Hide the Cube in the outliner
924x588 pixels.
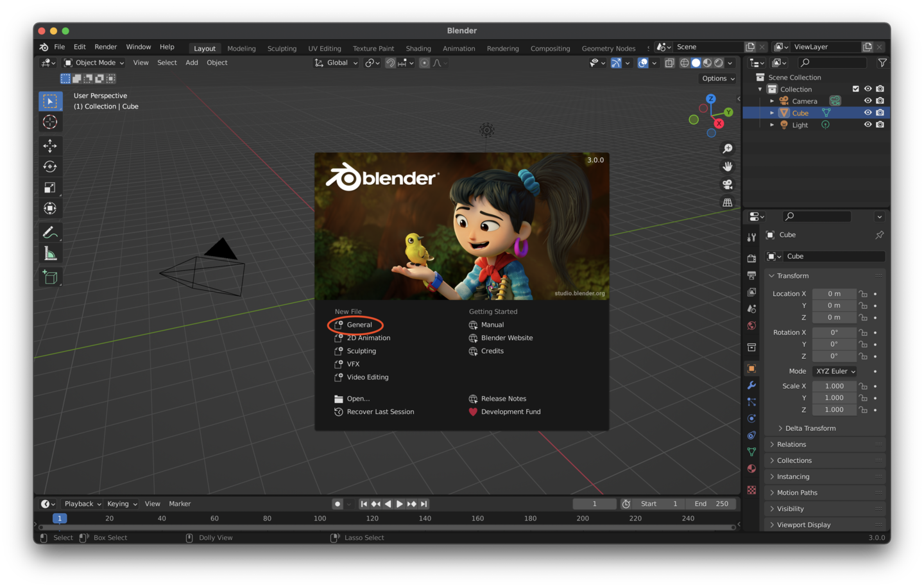pos(868,113)
